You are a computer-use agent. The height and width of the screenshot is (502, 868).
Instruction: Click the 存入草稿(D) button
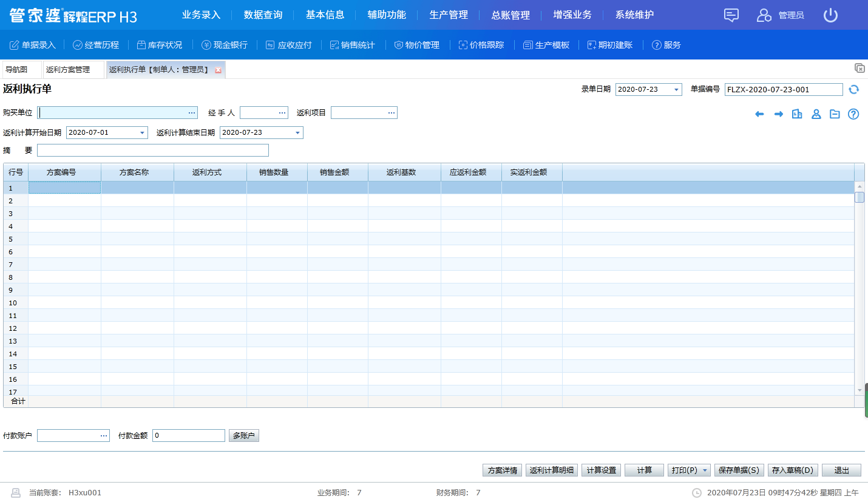pos(793,470)
